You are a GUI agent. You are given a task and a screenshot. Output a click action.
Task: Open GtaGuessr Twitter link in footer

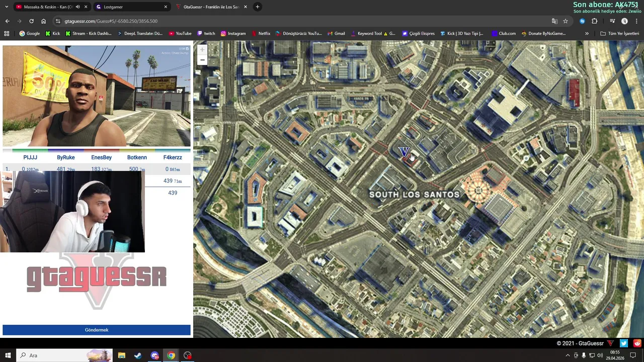coord(624,343)
